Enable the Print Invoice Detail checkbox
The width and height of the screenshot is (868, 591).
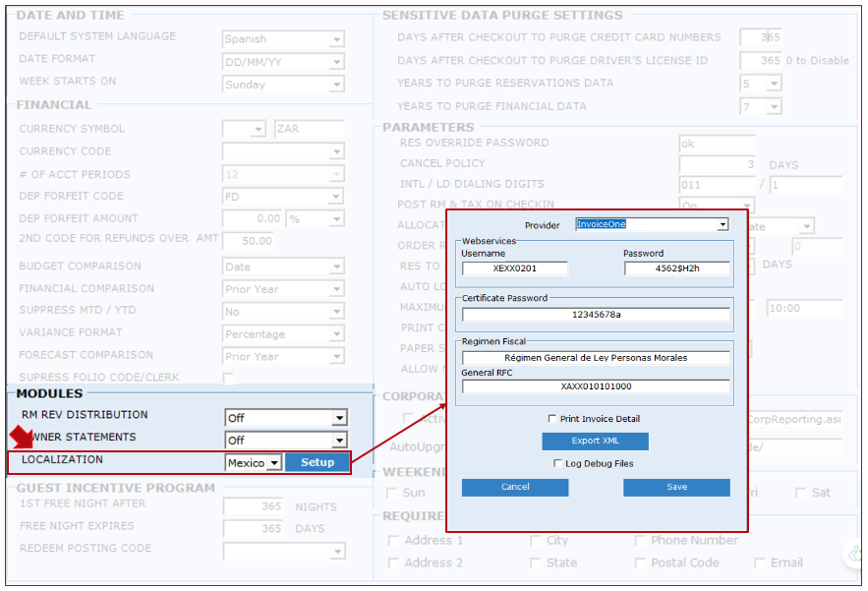[x=552, y=419]
